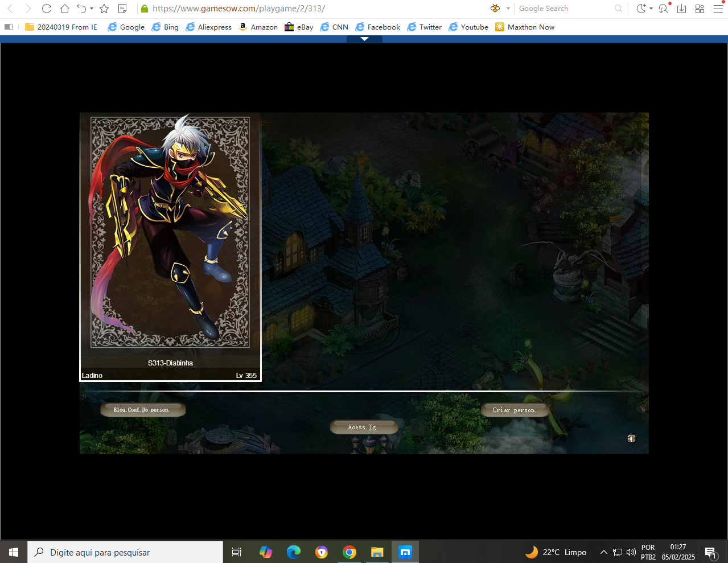Switch the POR PTB2 input language
The width and height of the screenshot is (728, 563).
tap(648, 552)
